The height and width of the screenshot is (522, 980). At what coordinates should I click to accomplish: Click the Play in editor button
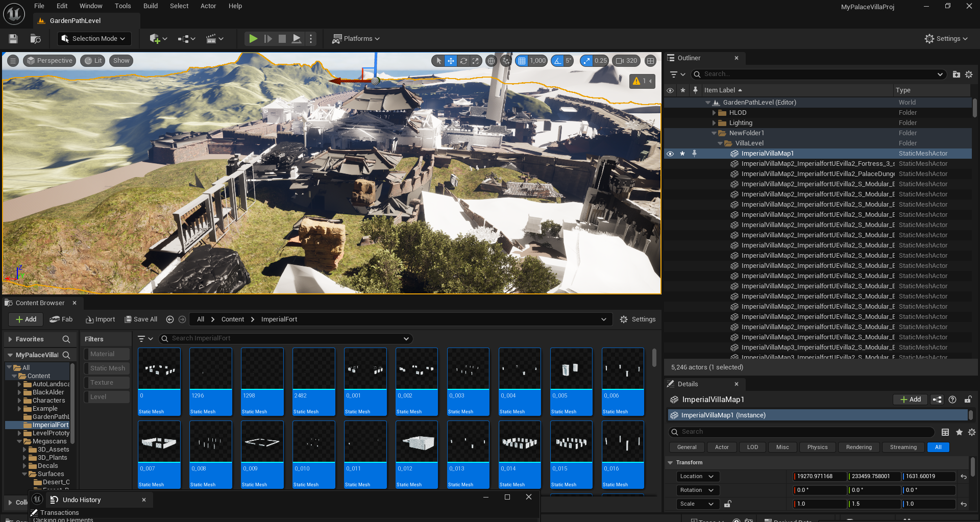(253, 39)
